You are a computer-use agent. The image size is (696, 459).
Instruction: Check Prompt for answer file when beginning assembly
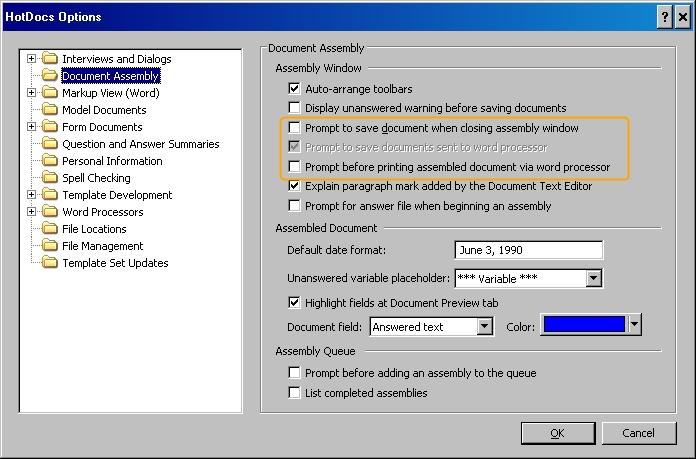(294, 206)
